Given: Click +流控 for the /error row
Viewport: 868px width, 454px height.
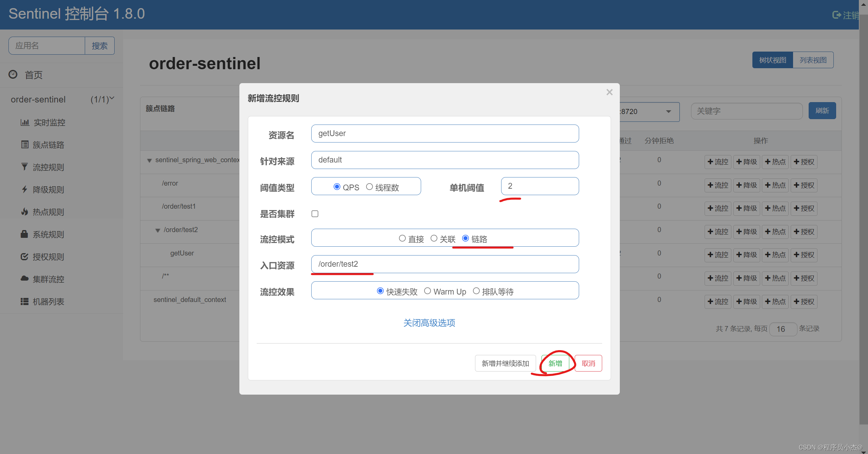Looking at the screenshot, I should pos(718,185).
